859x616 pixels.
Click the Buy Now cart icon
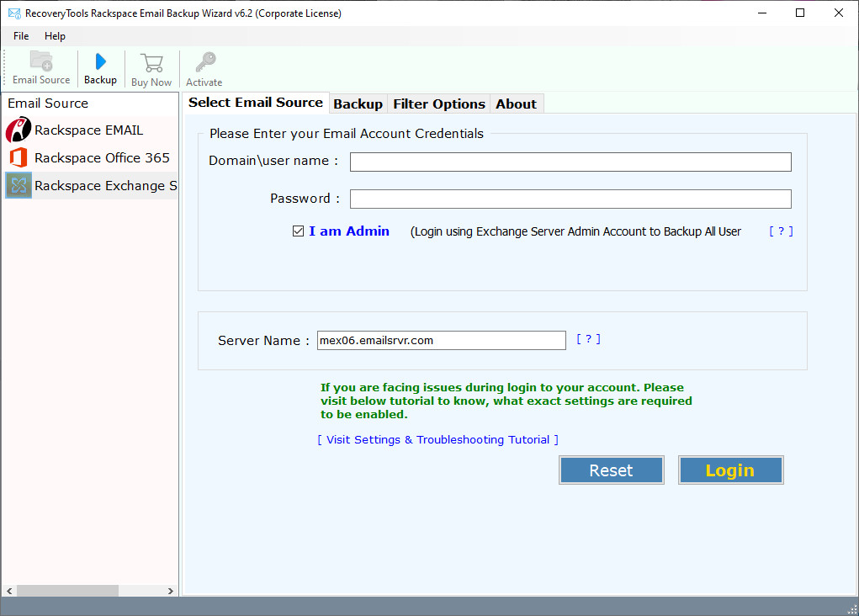151,62
